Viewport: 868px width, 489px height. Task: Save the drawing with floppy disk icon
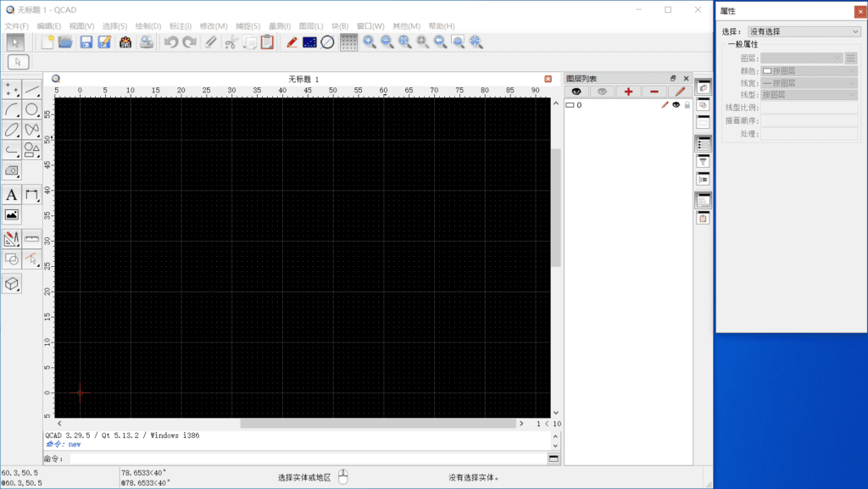(86, 42)
